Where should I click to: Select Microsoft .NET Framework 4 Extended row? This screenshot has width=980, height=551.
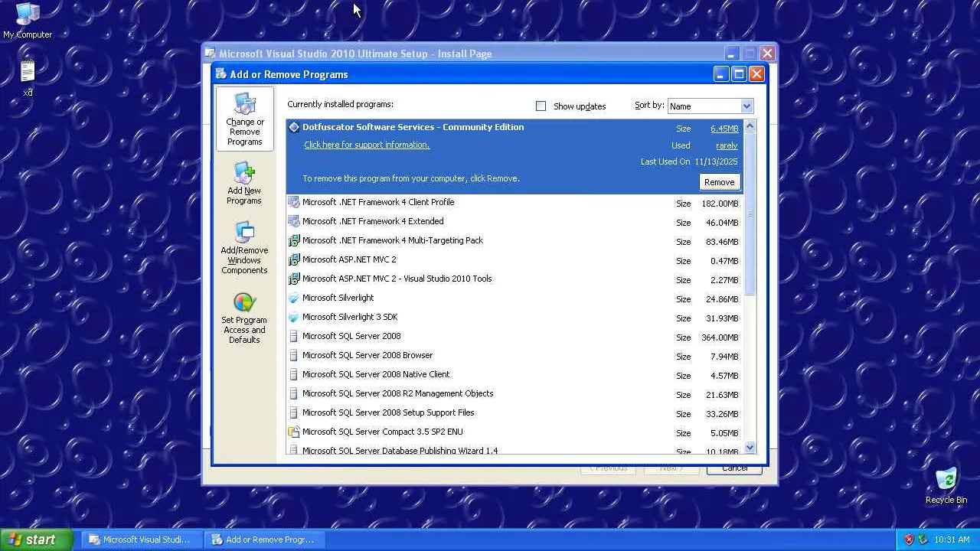(514, 222)
